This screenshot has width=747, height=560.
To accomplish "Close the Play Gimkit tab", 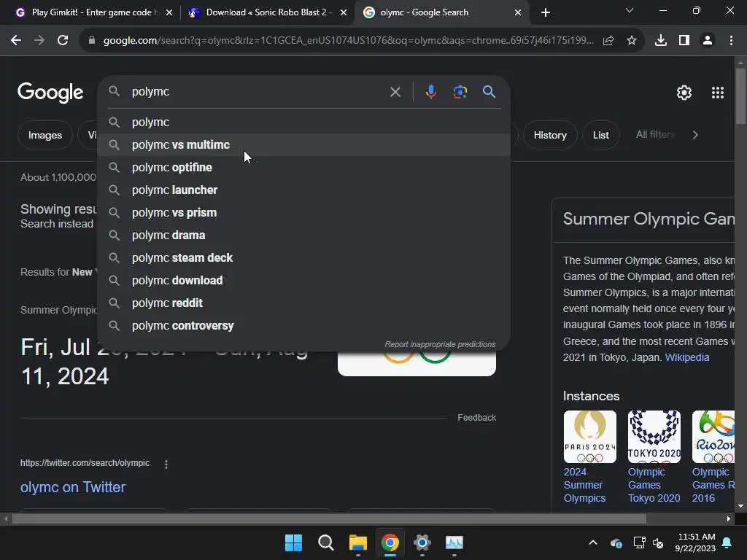I will [x=169, y=12].
